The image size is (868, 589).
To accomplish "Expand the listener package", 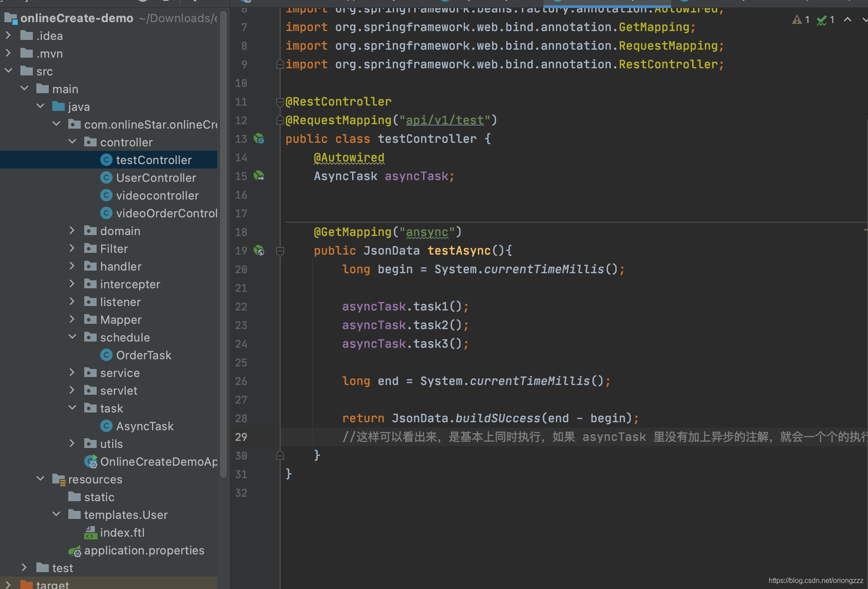I will (x=72, y=302).
